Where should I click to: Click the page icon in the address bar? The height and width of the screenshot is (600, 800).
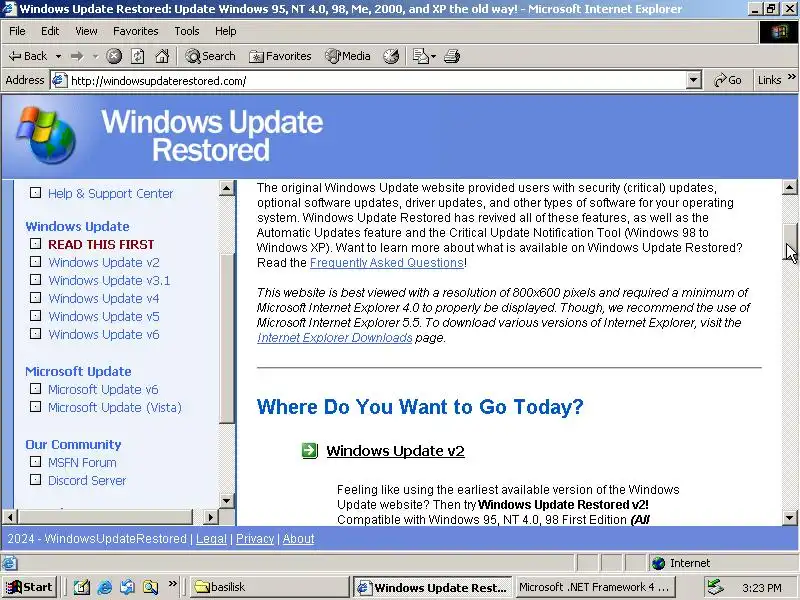(x=60, y=81)
